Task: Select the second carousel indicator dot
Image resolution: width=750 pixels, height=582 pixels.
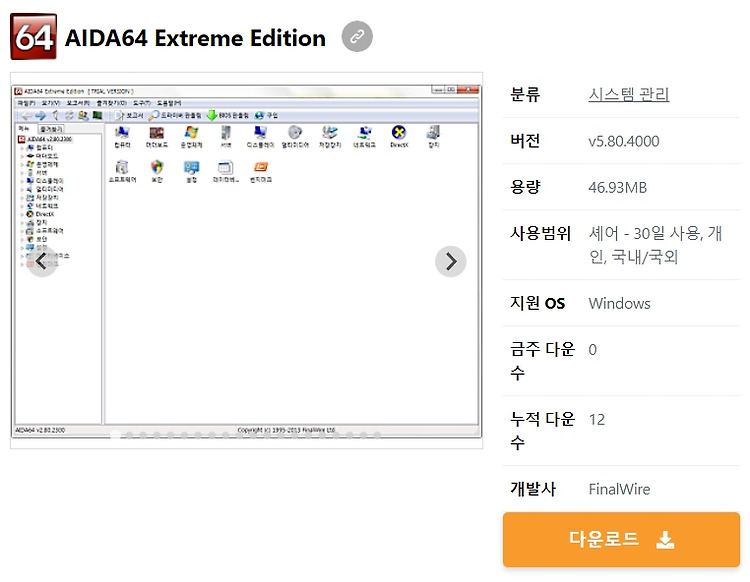Action: click(x=129, y=435)
